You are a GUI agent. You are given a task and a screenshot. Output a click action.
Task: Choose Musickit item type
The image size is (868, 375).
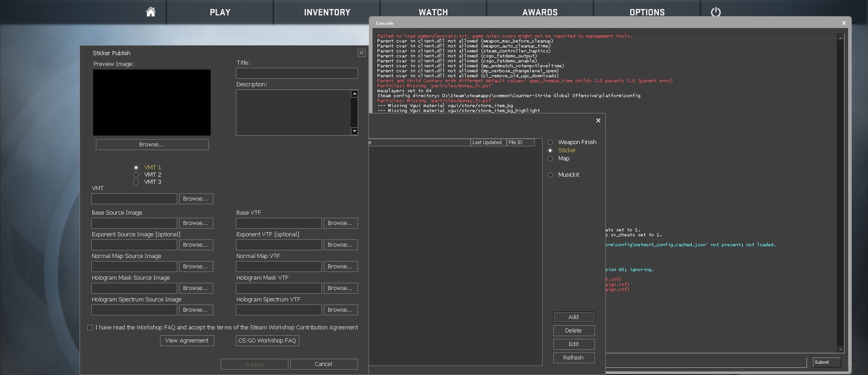tap(550, 175)
